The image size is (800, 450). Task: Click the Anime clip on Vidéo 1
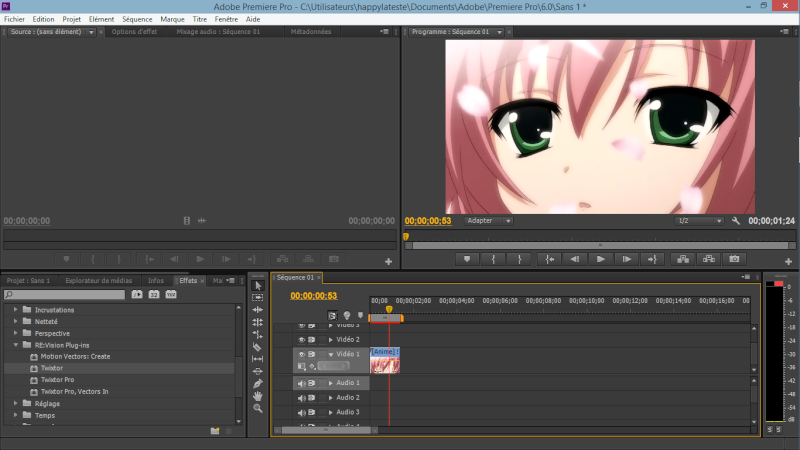coord(385,360)
